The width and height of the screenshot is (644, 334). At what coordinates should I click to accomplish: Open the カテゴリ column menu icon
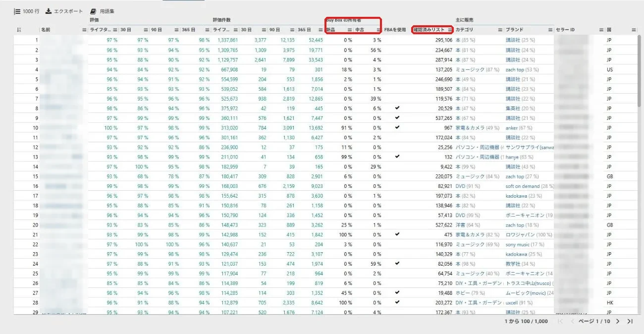click(501, 30)
